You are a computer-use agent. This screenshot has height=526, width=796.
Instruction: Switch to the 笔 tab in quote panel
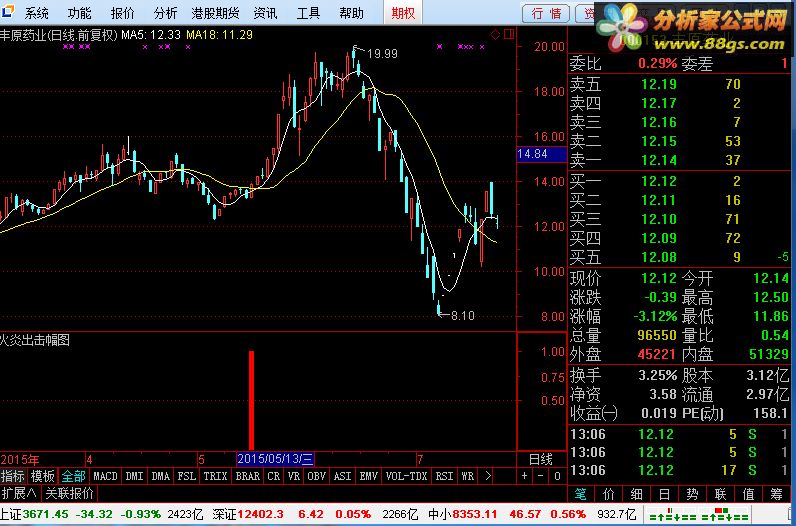[x=580, y=493]
